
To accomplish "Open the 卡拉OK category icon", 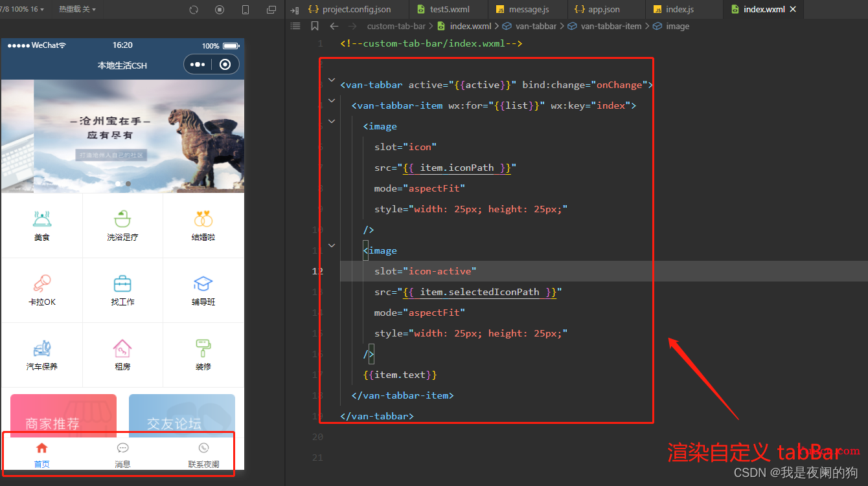I will (42, 283).
